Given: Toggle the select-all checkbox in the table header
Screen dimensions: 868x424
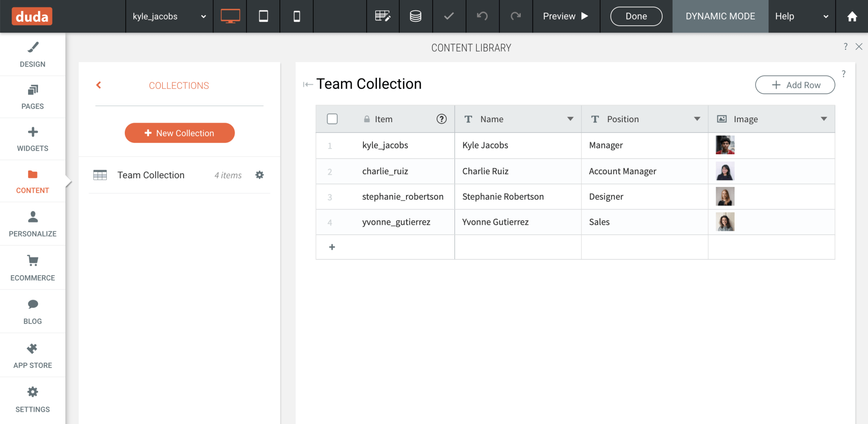Looking at the screenshot, I should tap(332, 119).
